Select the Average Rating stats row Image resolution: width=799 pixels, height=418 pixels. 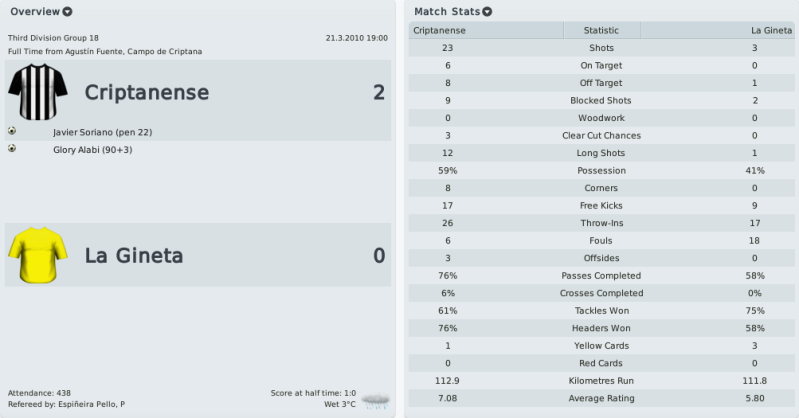pyautogui.click(x=601, y=398)
